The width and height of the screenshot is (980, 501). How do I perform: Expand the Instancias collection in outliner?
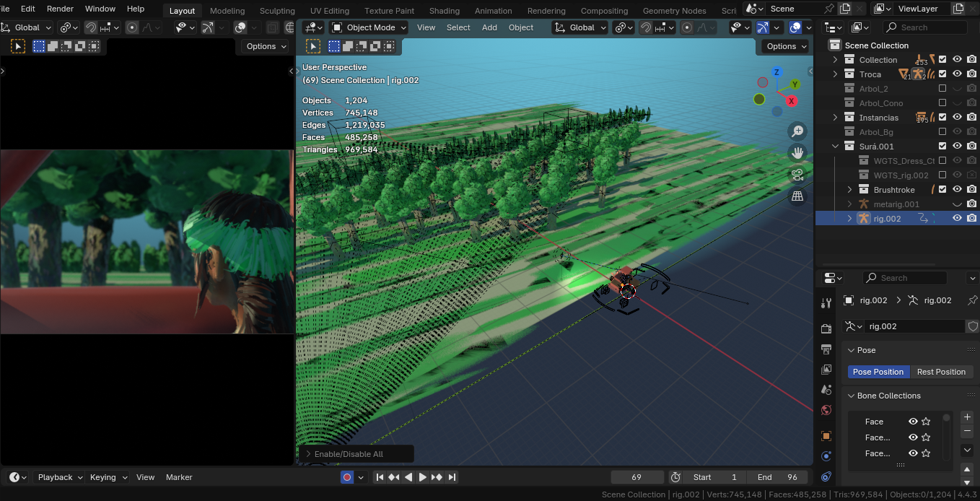point(836,118)
